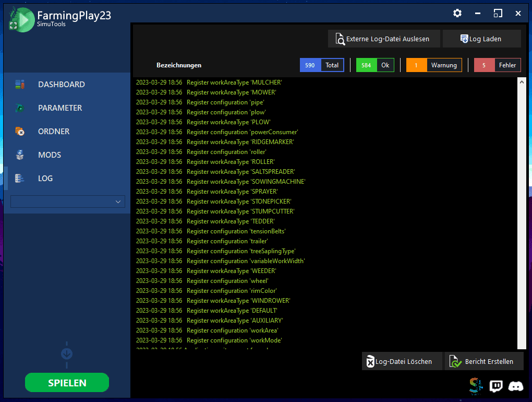
Task: Click Externe Log-Datei Auslesen button
Action: (x=384, y=39)
